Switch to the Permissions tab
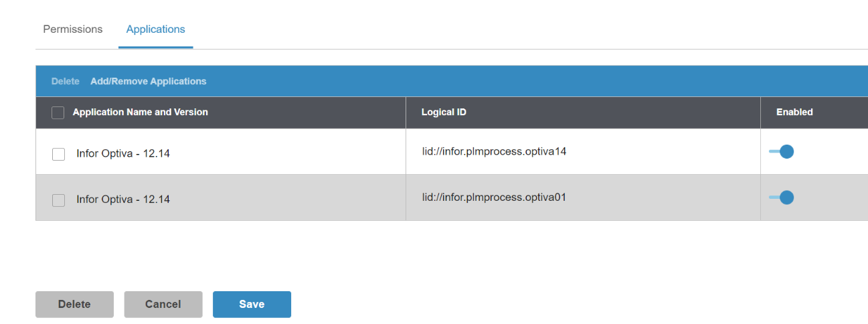Screen dimensions: 868x324 coord(73,29)
